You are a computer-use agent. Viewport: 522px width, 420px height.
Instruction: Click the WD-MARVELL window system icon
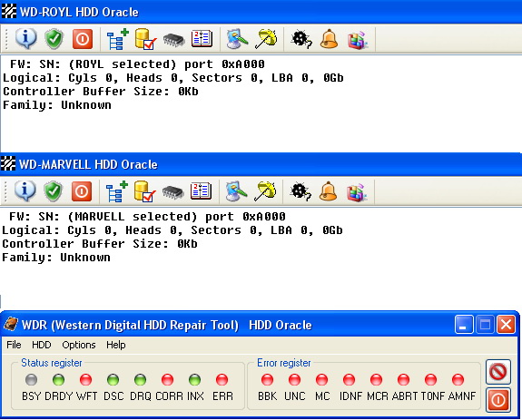pyautogui.click(x=8, y=163)
